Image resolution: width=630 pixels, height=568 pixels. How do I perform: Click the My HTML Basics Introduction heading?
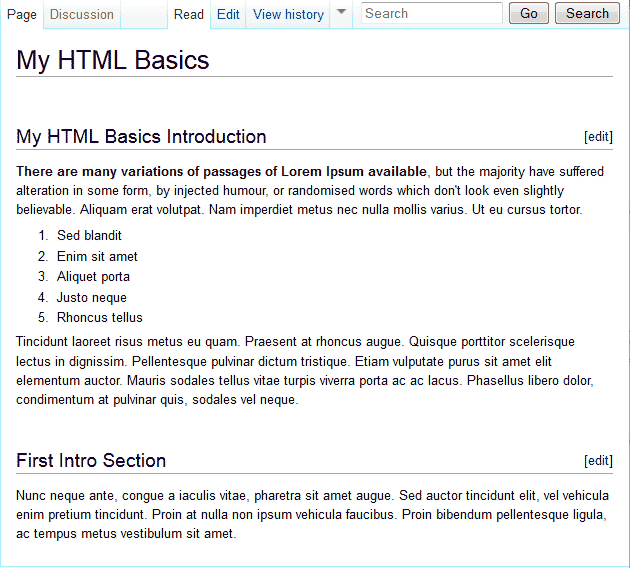[141, 137]
